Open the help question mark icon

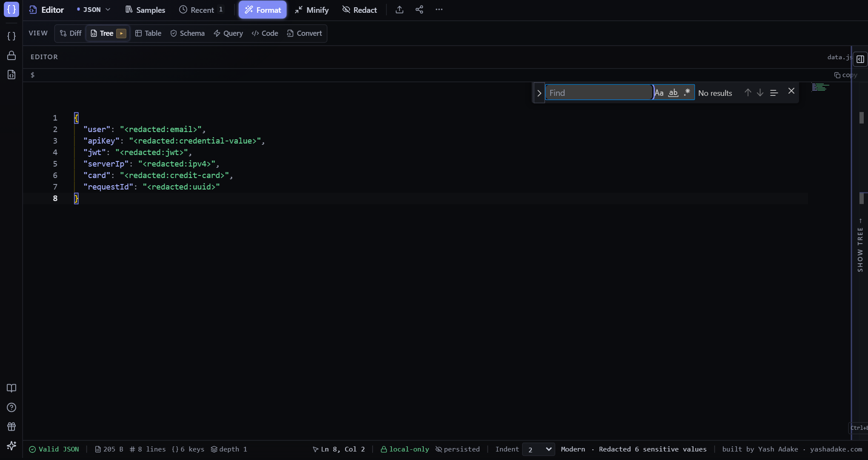tap(11, 407)
